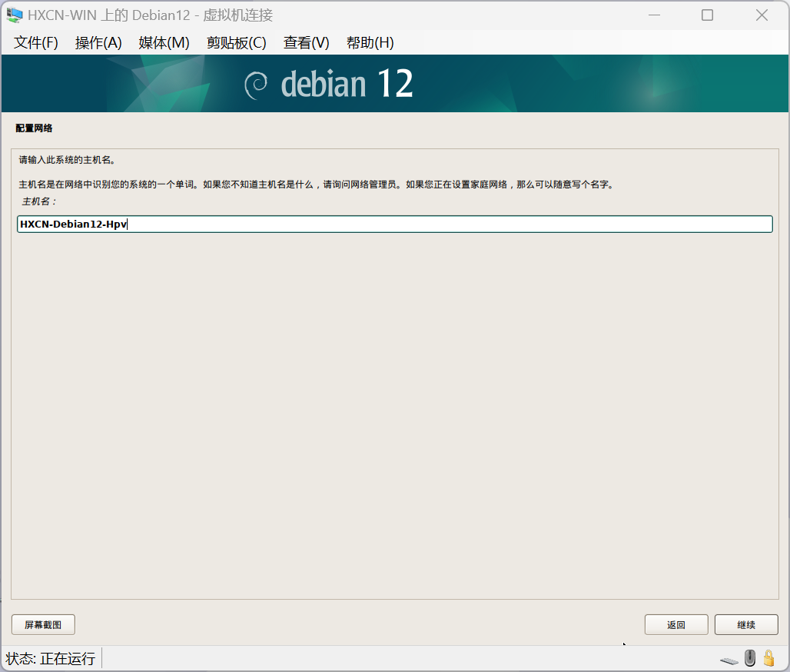
Task: Maximize the virtual machine connection window
Action: (x=707, y=15)
